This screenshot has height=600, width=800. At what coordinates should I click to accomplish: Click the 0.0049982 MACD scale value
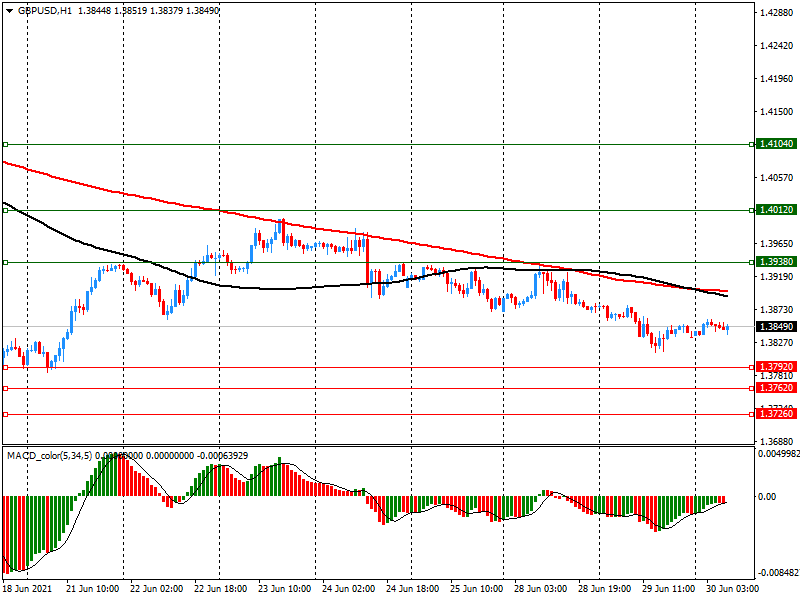[x=779, y=454]
